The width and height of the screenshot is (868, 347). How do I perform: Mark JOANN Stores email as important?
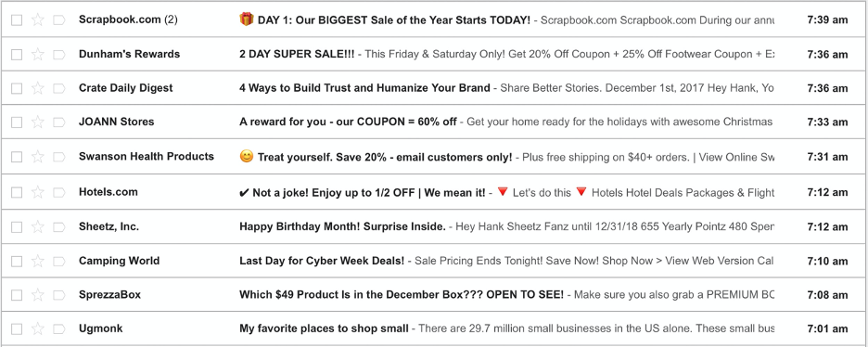point(58,122)
